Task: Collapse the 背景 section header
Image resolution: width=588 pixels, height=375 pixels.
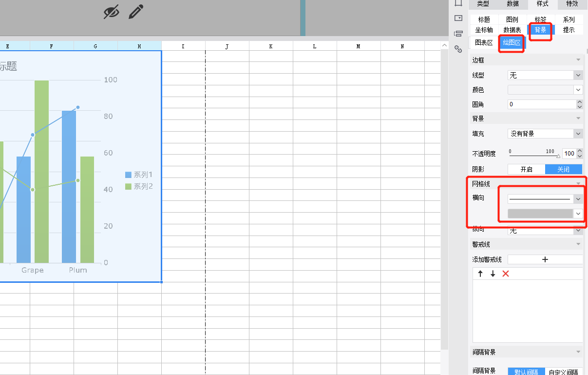Action: click(578, 118)
